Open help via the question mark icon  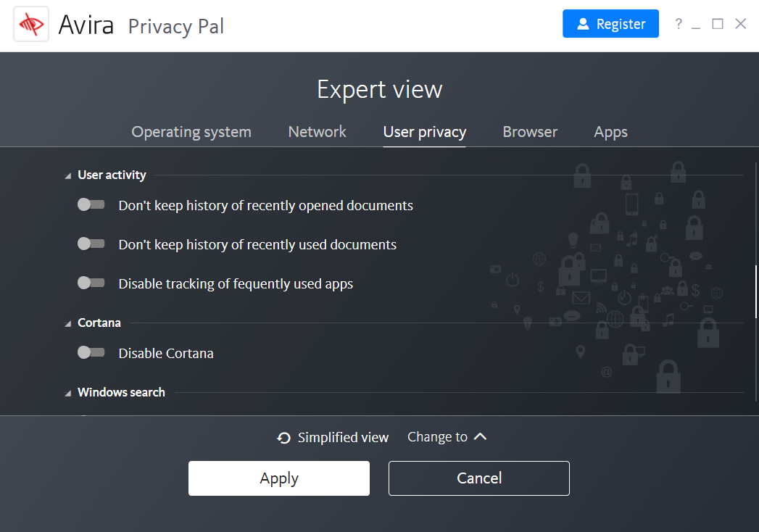(x=678, y=23)
